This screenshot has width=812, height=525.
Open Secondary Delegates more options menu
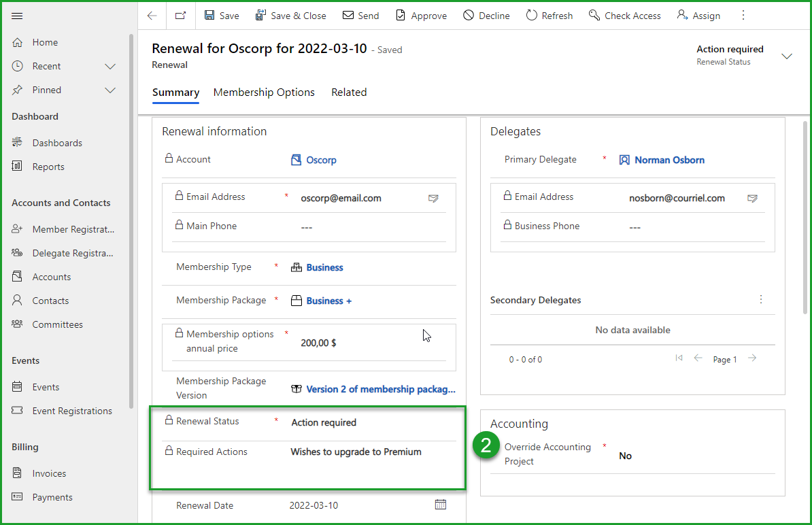pos(761,300)
